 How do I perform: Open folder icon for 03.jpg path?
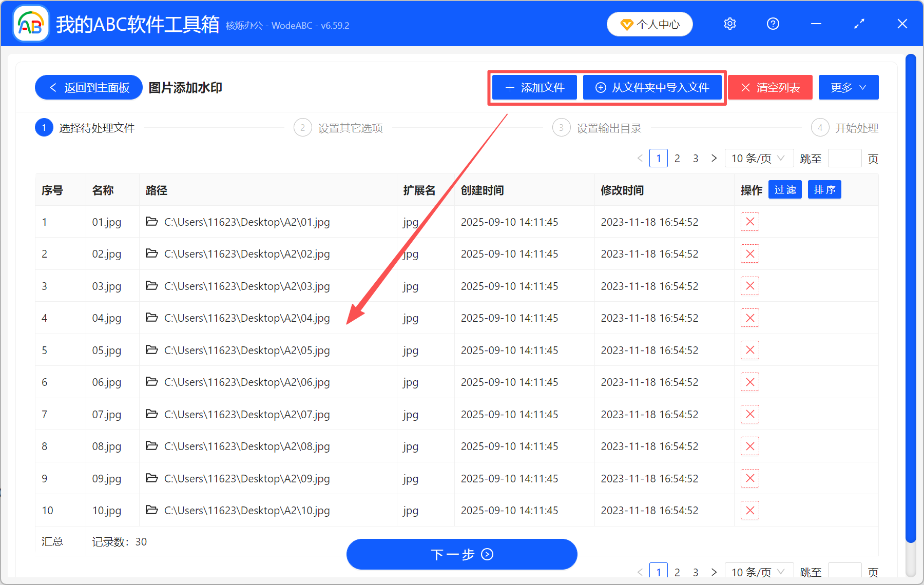tap(151, 285)
